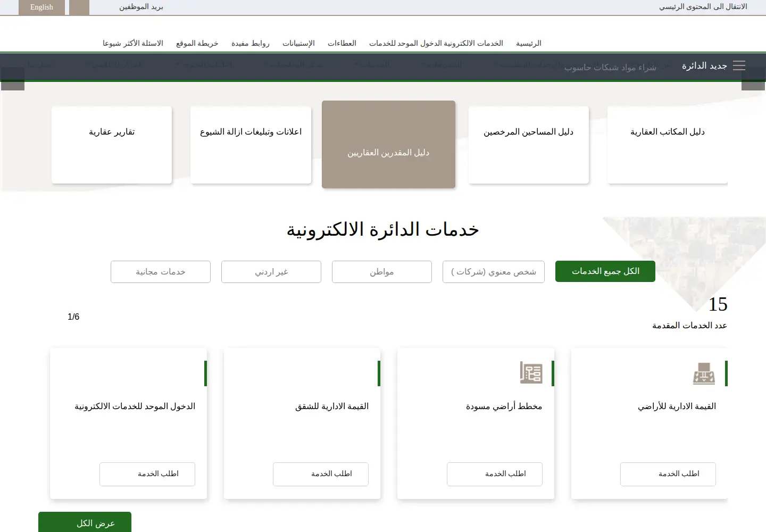Screen dimensions: 766x532
Task: Open highlighted دليل المقدرين العقاريين card
Action: click(x=388, y=144)
